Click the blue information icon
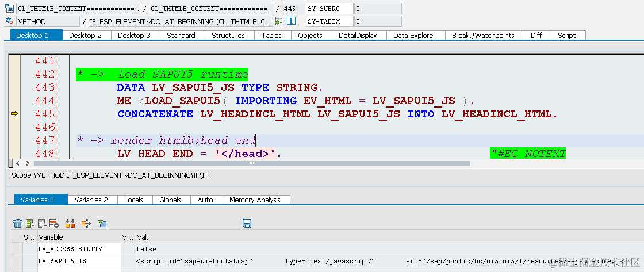644x272 pixels. click(291, 21)
